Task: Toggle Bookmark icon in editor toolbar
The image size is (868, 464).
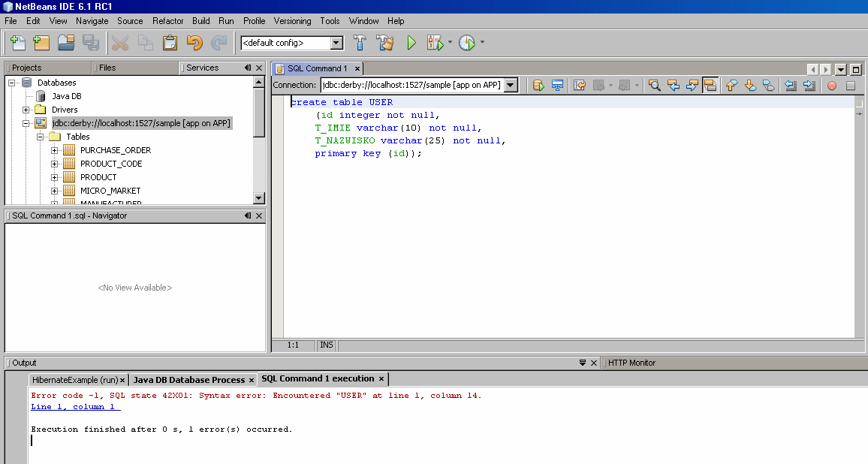Action: 768,86
